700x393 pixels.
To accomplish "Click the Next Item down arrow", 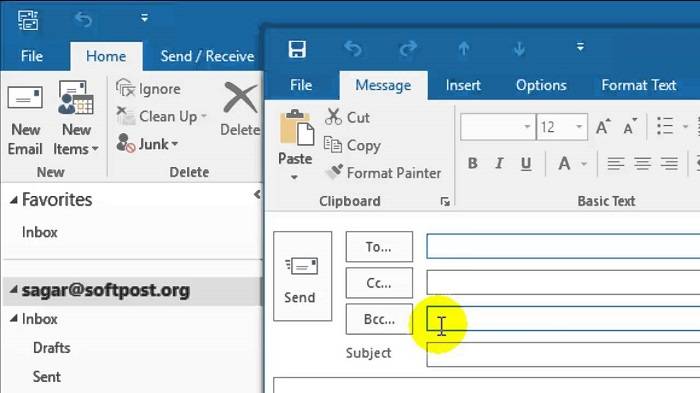I will point(519,48).
